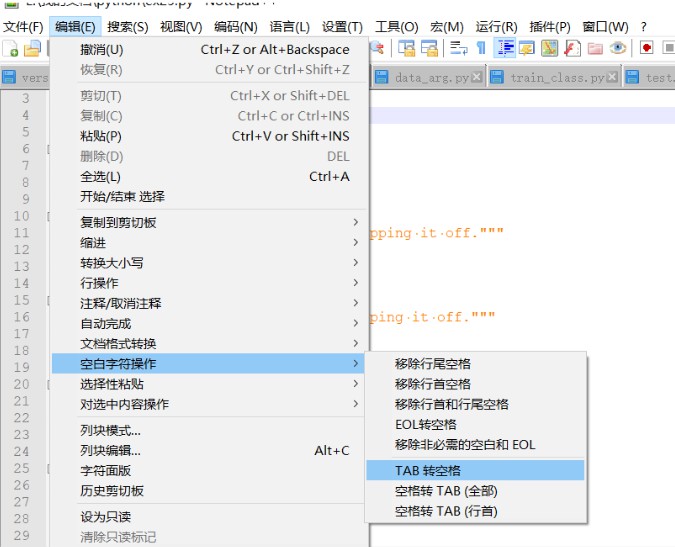
Task: Toggle the file monitoring eye icon
Action: (618, 48)
